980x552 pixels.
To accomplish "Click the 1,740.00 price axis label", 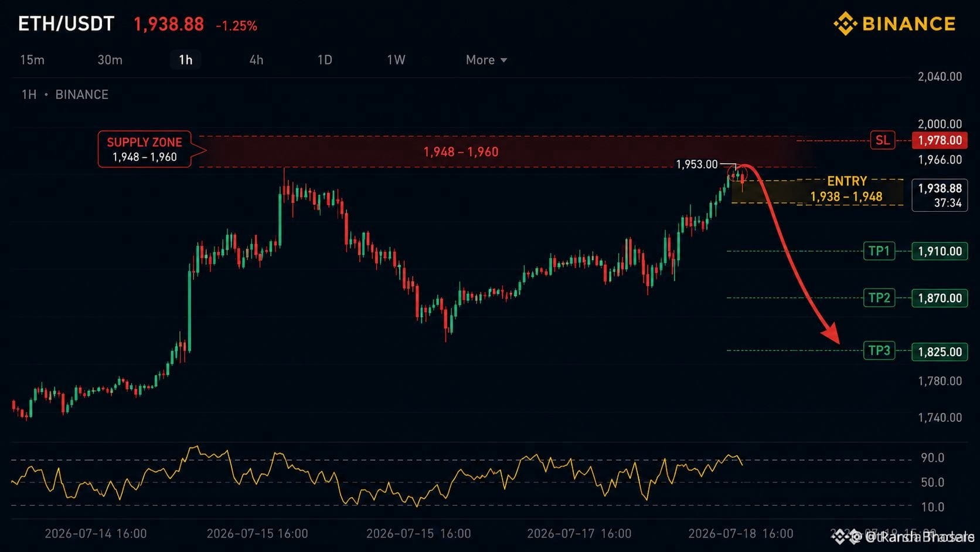I will [940, 418].
